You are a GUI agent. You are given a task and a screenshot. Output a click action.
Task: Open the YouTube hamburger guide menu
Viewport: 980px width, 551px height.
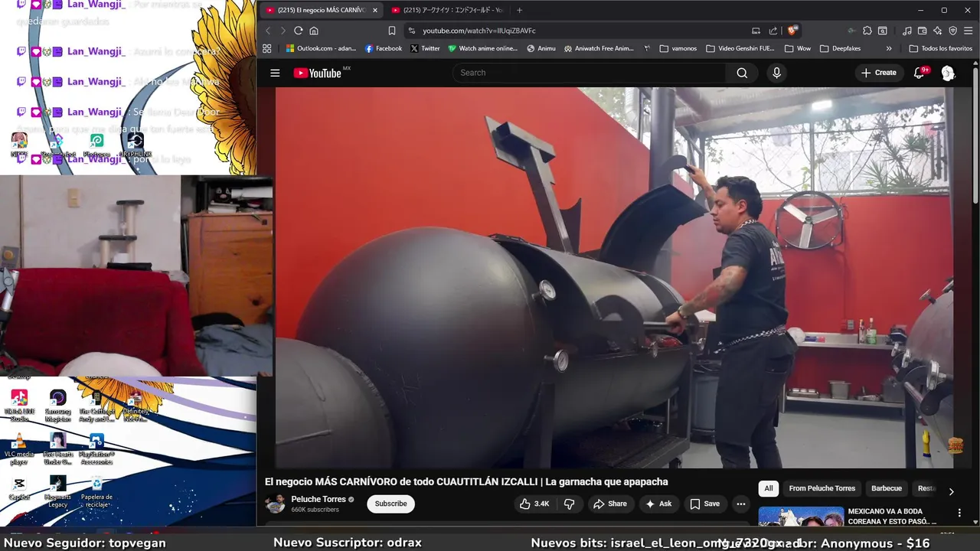click(x=275, y=73)
